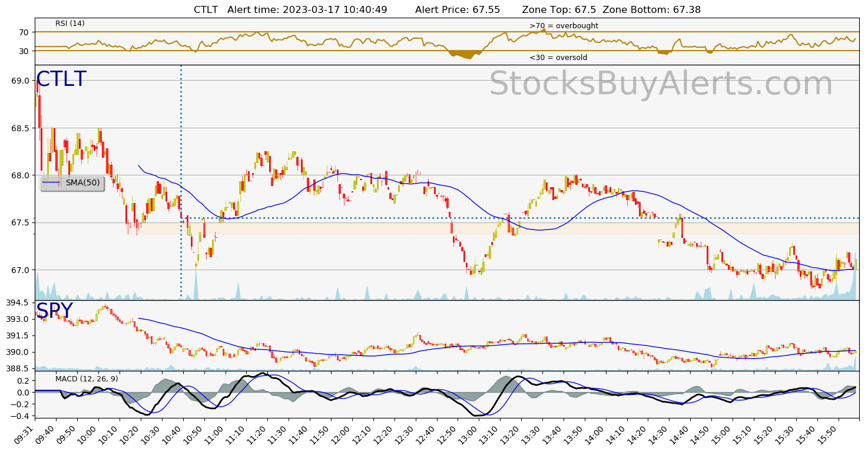This screenshot has width=868, height=452.
Task: Click the 68.0 price axis label
Action: (22, 175)
